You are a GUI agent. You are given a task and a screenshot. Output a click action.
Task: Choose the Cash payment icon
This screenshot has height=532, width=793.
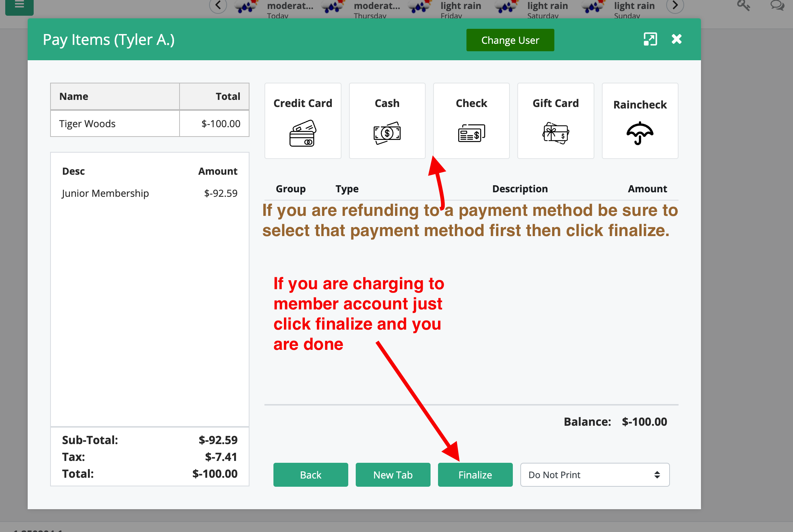click(x=387, y=121)
